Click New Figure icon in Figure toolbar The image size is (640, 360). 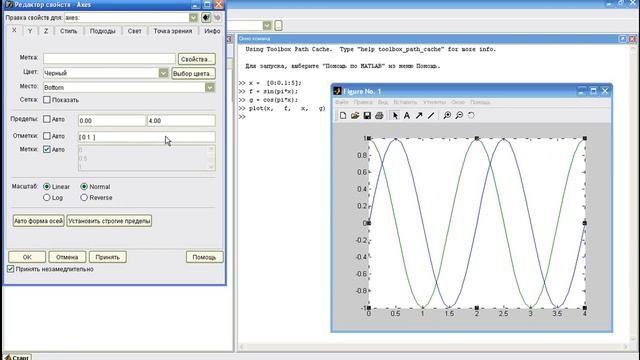(x=343, y=116)
